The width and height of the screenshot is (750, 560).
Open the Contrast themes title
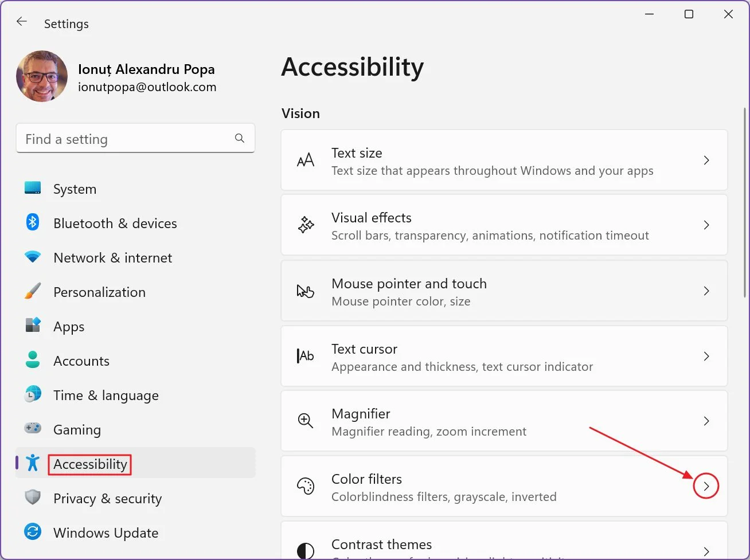tap(381, 545)
